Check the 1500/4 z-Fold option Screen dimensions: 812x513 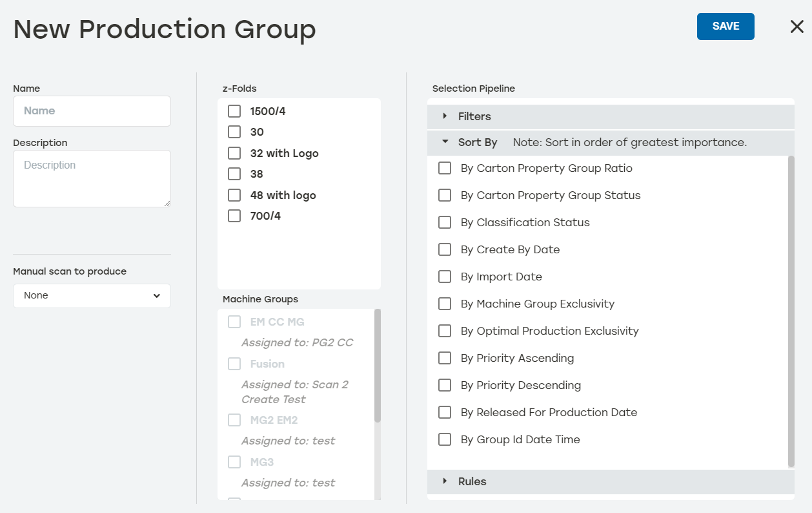[x=234, y=111]
